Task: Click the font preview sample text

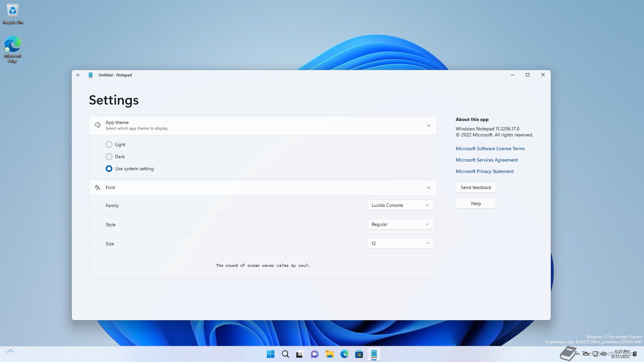Action: (x=263, y=265)
